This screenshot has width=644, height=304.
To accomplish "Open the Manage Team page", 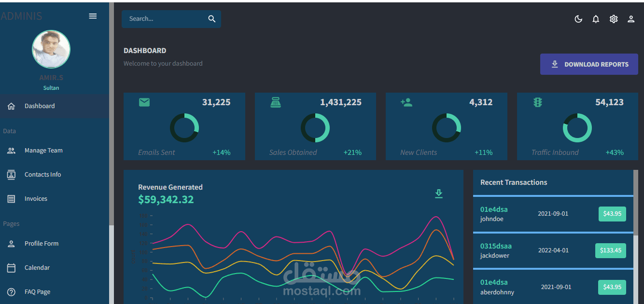I will [x=55, y=151].
